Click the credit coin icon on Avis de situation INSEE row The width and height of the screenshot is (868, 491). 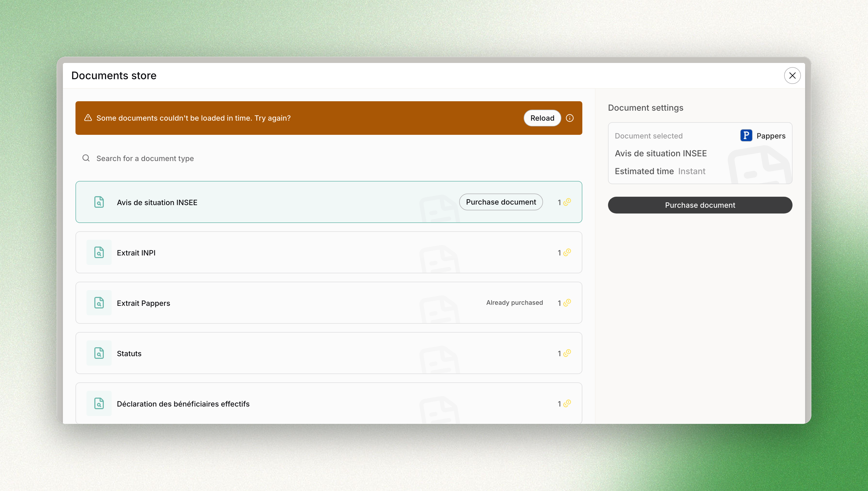click(567, 202)
